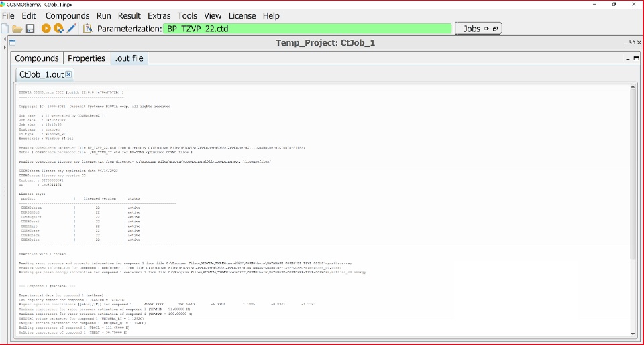Click the orange run icon with plus sign

pyautogui.click(x=59, y=28)
